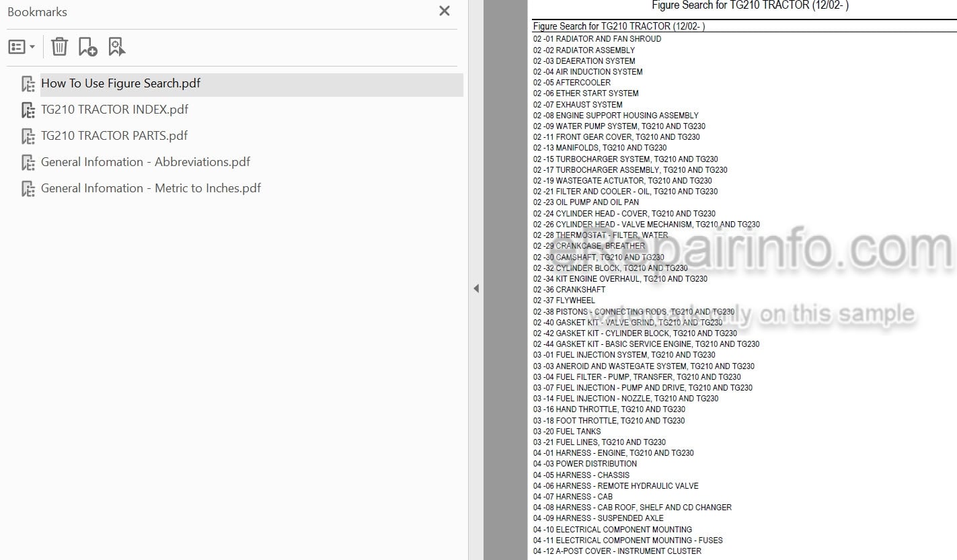Click 04-12 A-POST COVER - INSTRUMENT CLUSTER
The image size is (957, 560).
click(617, 551)
